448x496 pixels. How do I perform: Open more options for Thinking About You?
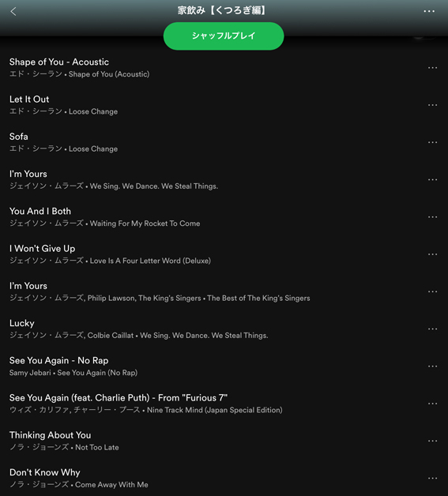click(x=432, y=441)
